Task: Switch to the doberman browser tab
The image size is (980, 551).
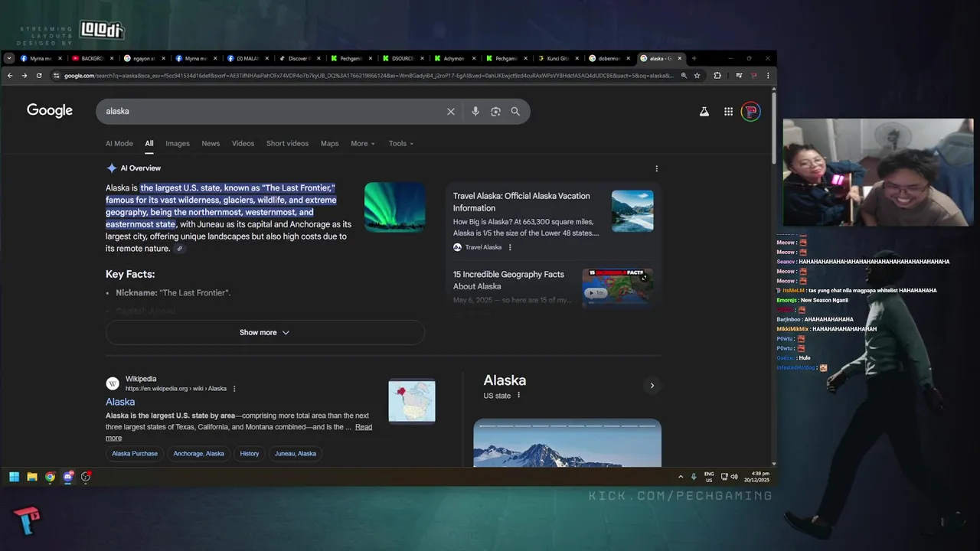Action: pyautogui.click(x=610, y=58)
